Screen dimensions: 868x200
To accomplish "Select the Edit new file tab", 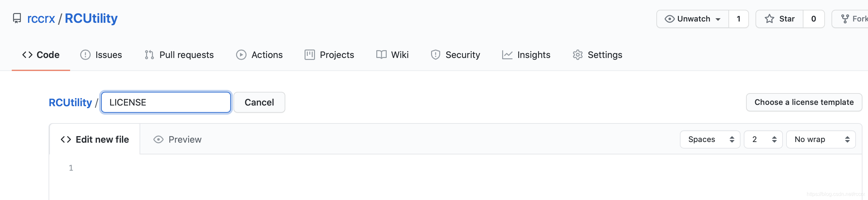I will tap(95, 139).
